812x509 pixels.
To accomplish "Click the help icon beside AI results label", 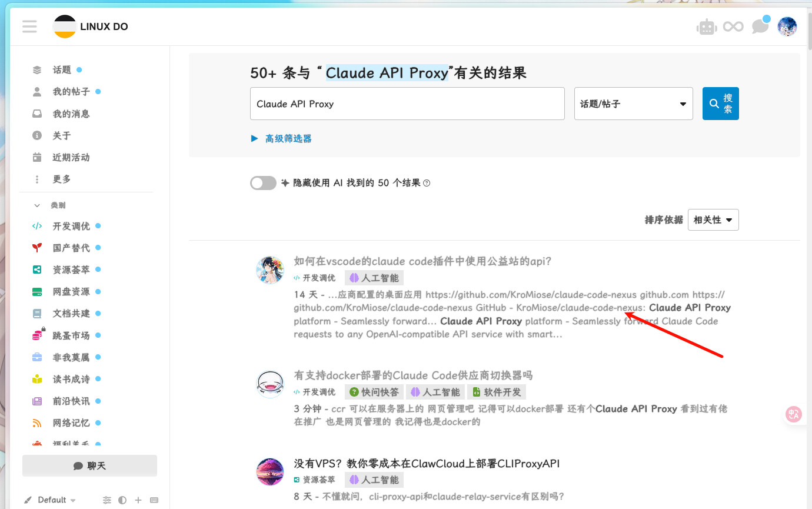I will [427, 183].
